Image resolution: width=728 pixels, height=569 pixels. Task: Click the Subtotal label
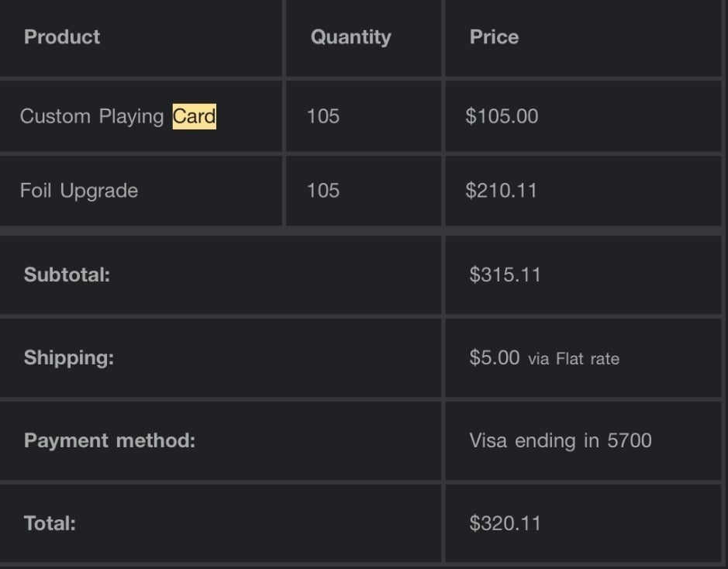67,274
